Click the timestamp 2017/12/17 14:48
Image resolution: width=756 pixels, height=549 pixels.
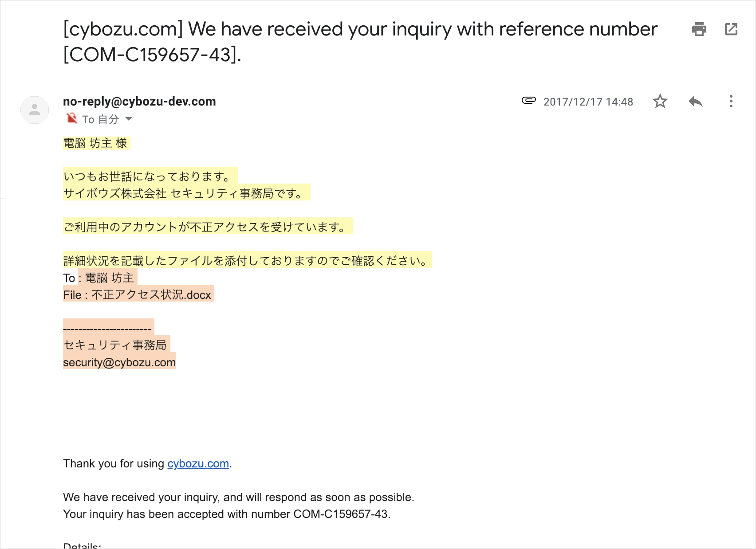click(588, 102)
